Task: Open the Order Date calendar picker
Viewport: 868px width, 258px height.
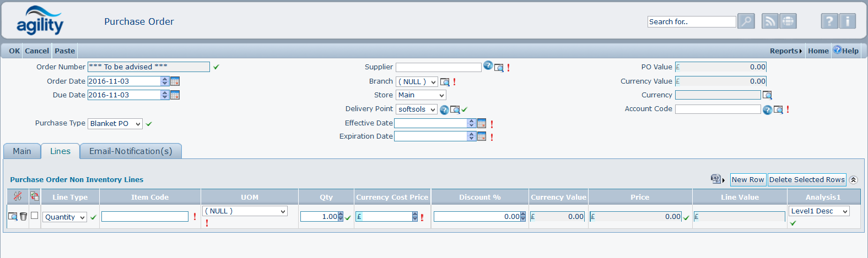Action: pyautogui.click(x=175, y=81)
